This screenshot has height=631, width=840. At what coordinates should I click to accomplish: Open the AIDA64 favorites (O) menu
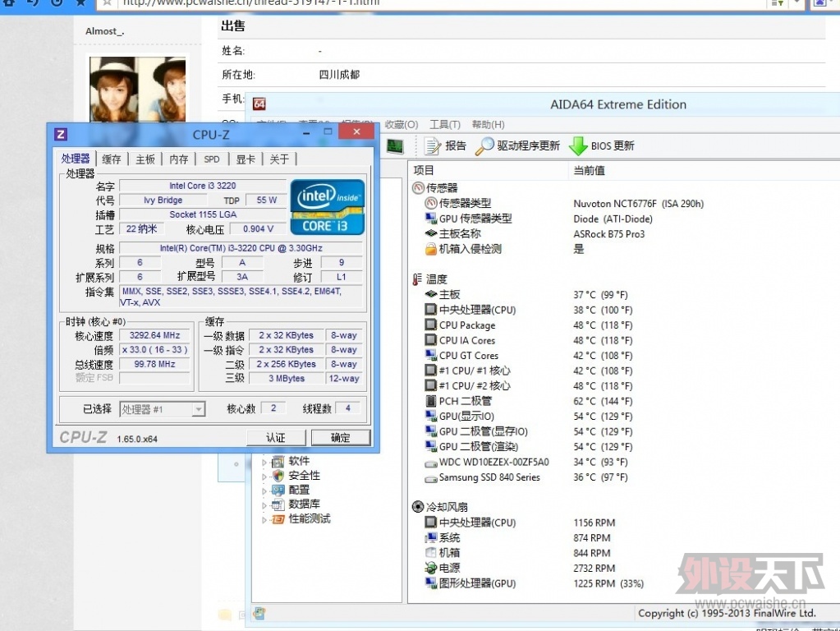[x=402, y=124]
